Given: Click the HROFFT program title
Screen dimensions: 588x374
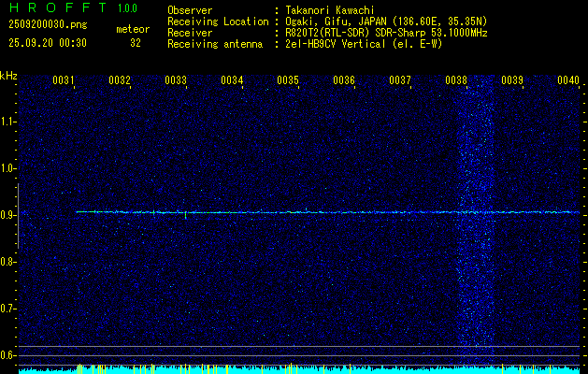Looking at the screenshot, I should tap(58, 7).
